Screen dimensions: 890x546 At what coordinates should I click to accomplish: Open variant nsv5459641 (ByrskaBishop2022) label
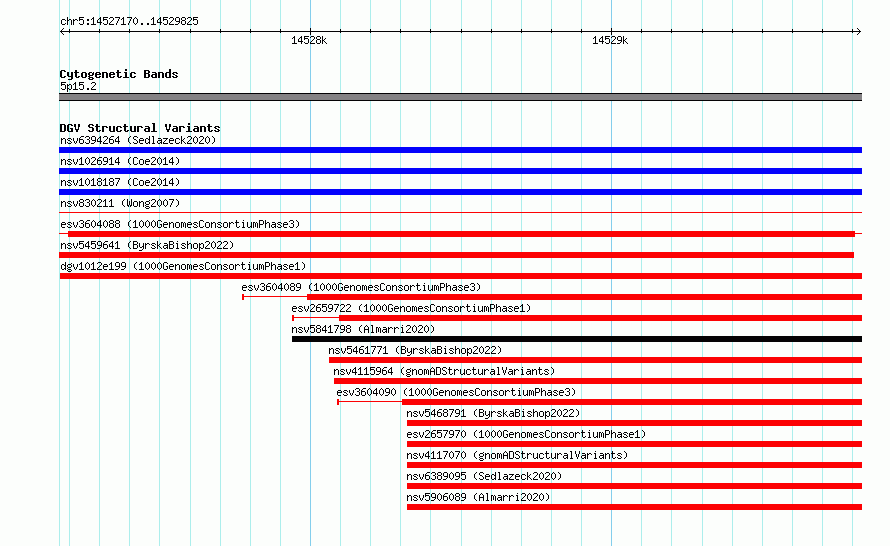(x=147, y=245)
